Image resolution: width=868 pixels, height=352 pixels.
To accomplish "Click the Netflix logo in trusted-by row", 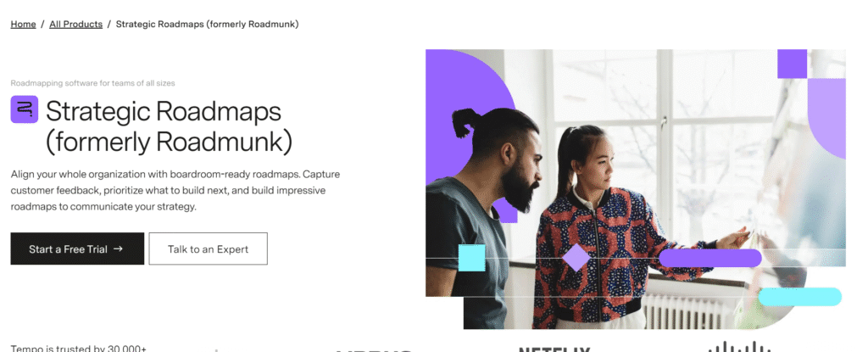I will pos(554,349).
